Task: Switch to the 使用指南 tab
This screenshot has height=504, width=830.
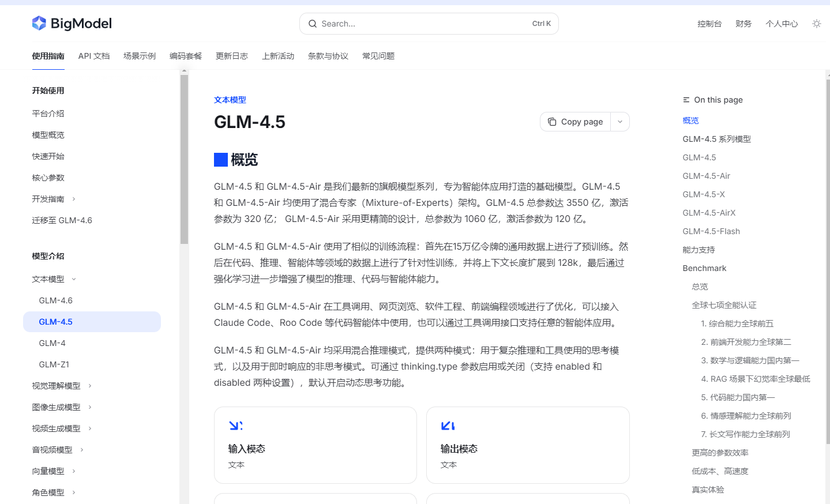Action: (48, 56)
